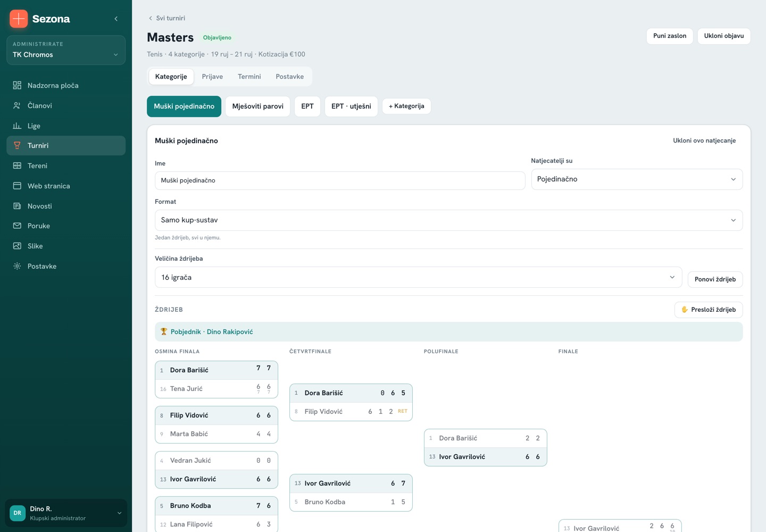Open Tereni courts icon

(17, 165)
